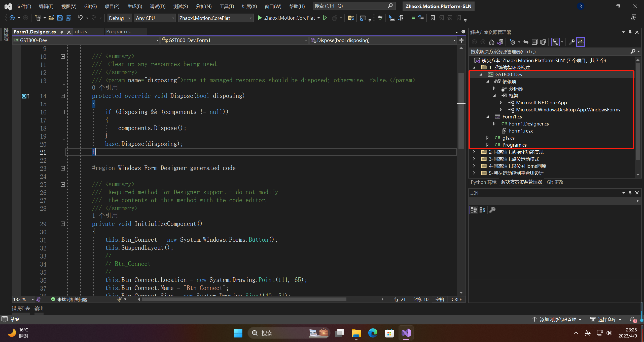
Task: Click the 错误列表 panel button
Action: [21, 309]
